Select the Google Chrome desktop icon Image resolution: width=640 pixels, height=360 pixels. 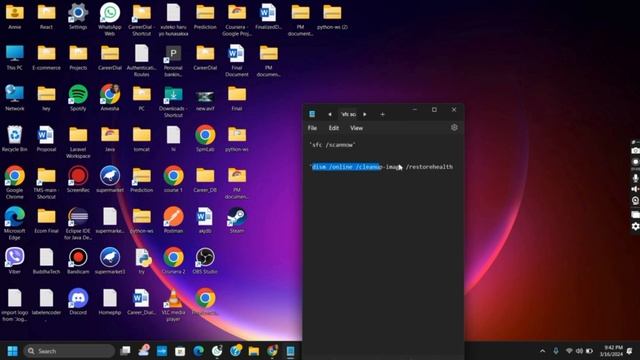pyautogui.click(x=15, y=182)
